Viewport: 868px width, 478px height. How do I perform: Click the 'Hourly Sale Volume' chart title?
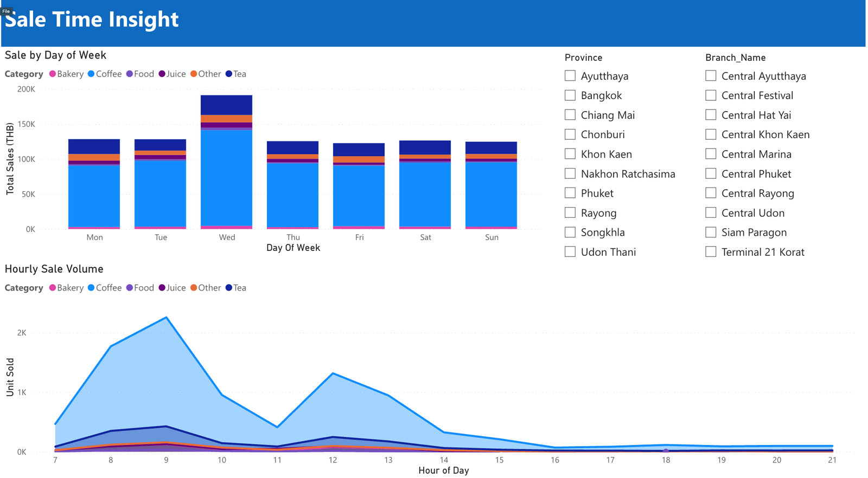54,269
